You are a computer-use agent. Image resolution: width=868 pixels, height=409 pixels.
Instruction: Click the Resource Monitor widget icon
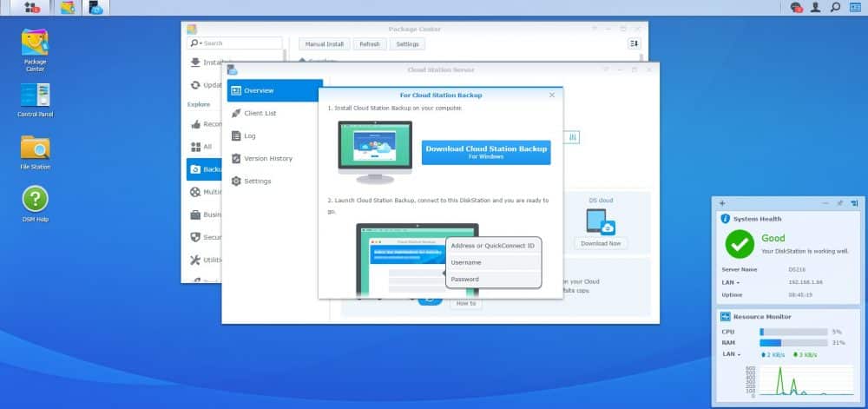[725, 317]
